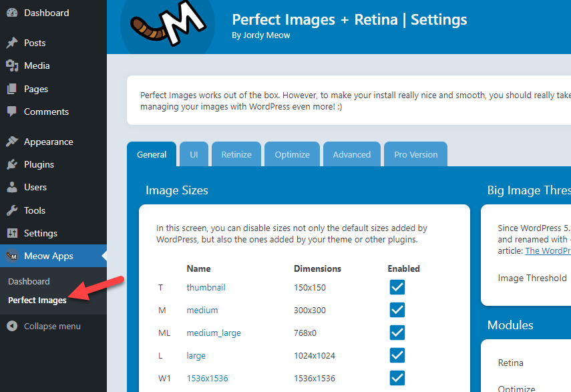Switch to the Advanced tab

(x=352, y=154)
